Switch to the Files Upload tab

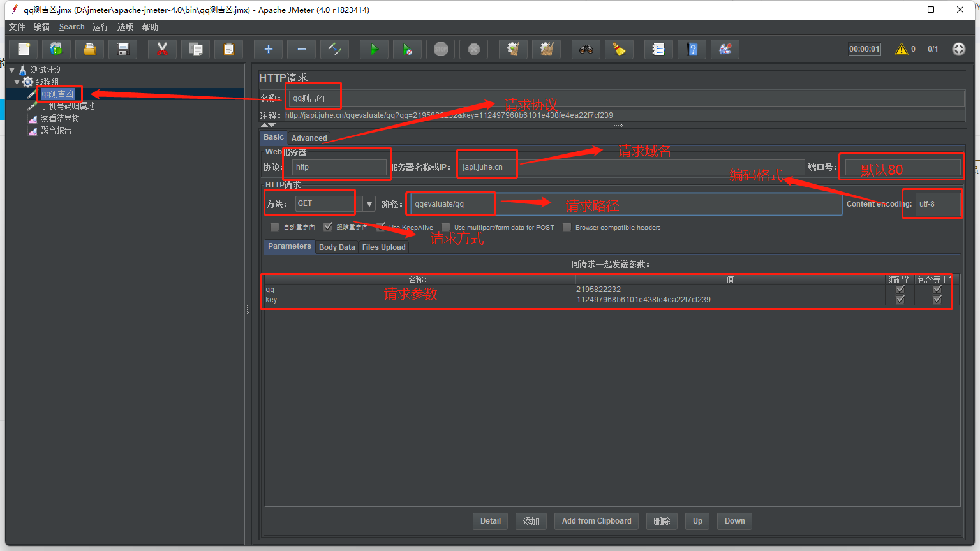click(384, 247)
